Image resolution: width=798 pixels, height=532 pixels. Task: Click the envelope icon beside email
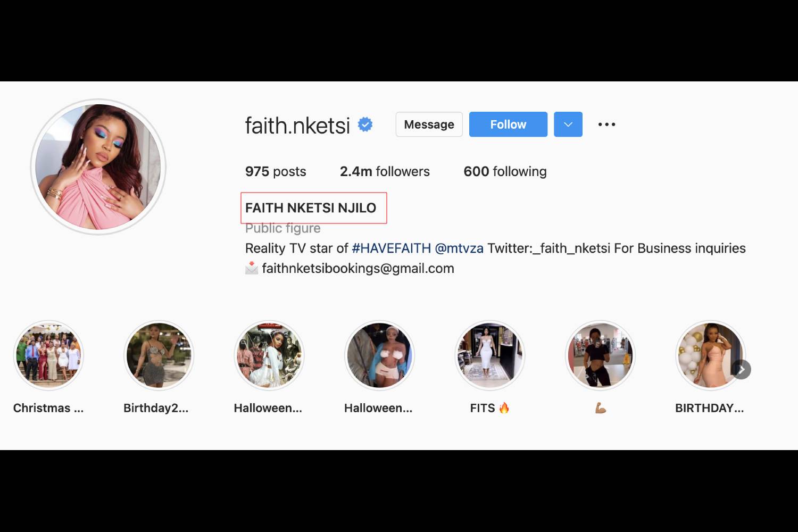click(x=252, y=268)
